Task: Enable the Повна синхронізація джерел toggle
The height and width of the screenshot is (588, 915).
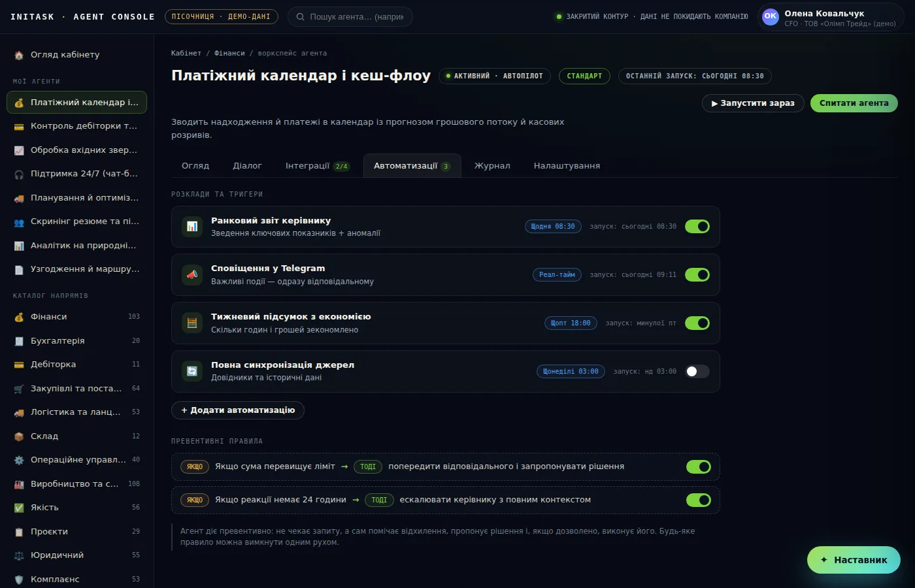Action: pos(697,371)
